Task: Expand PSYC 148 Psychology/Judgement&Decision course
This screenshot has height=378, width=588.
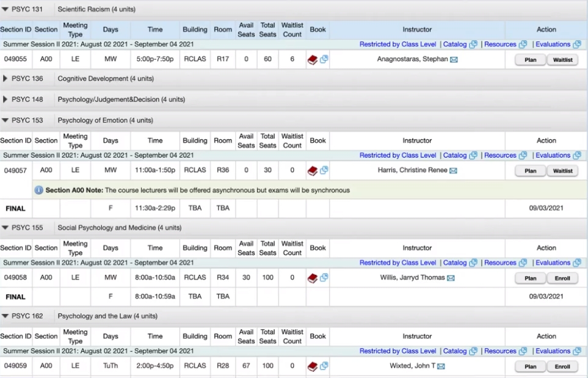Action: [5, 100]
